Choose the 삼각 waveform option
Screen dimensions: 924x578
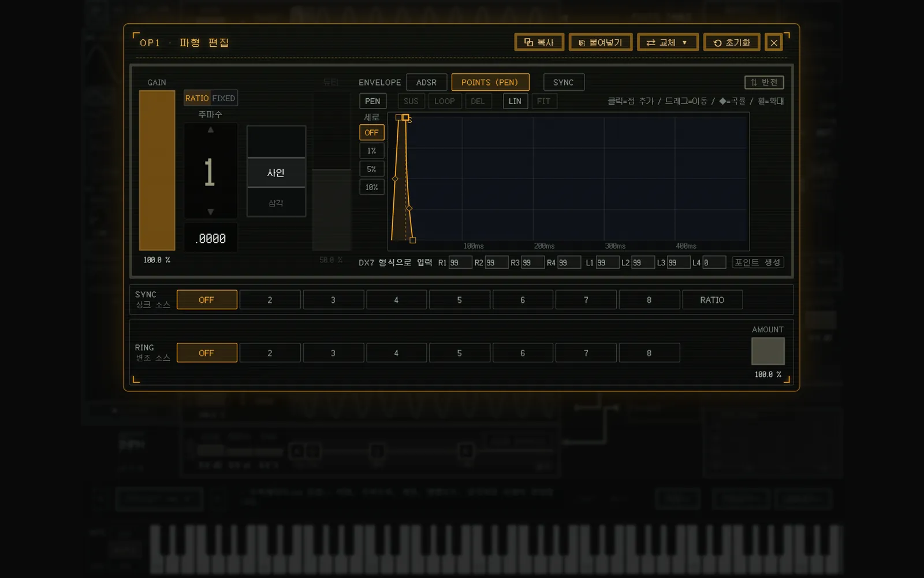pos(276,202)
